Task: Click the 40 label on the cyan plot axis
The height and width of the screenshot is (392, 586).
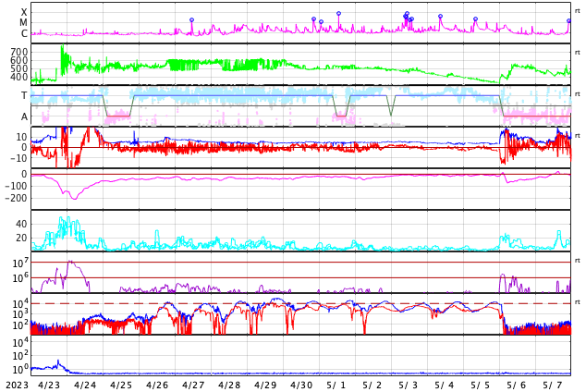Action: point(21,225)
